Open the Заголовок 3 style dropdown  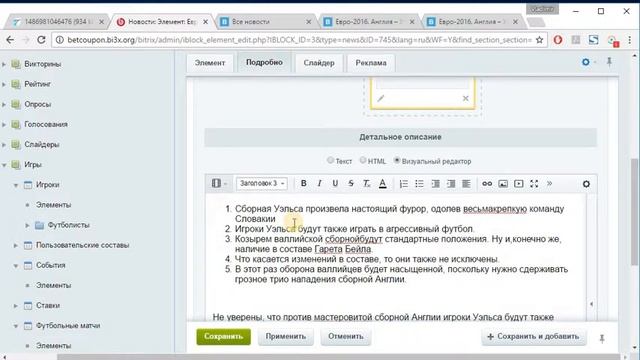click(262, 183)
